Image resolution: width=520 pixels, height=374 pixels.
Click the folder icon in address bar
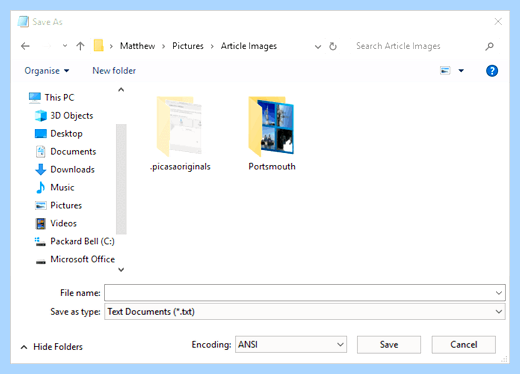[x=98, y=45]
